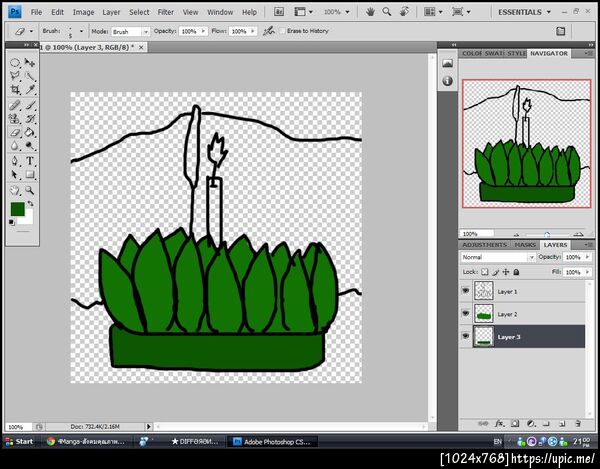Select the Crop tool
Viewport: 600px width, 469px height.
pyautogui.click(x=16, y=90)
